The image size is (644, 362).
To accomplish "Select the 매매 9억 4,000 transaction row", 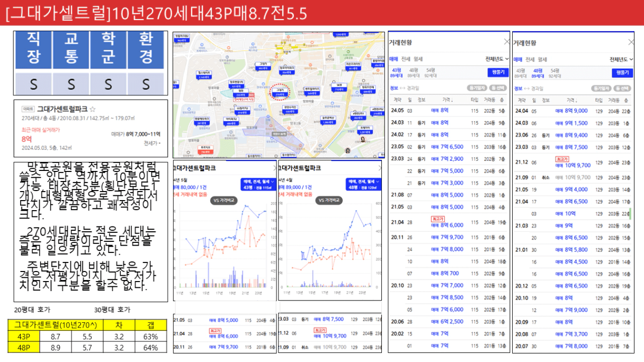I will pyautogui.click(x=573, y=189).
